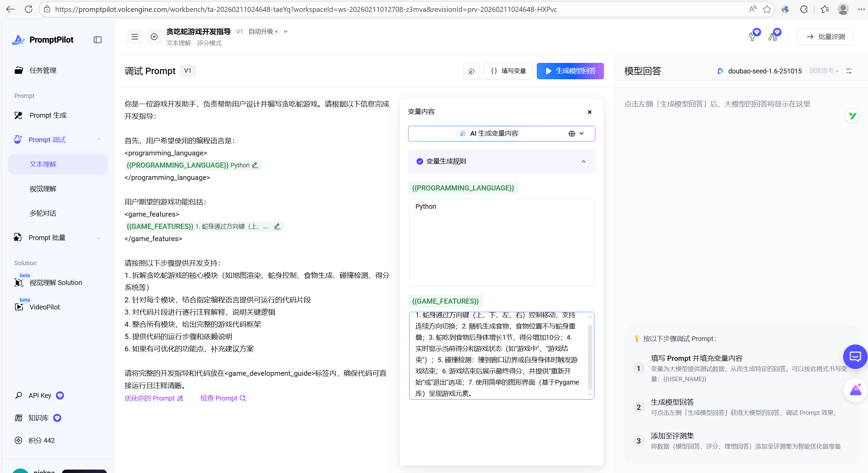Viewport: 868px width, 473px height.
Task: Open the floating chat feedback icon
Action: click(x=855, y=356)
